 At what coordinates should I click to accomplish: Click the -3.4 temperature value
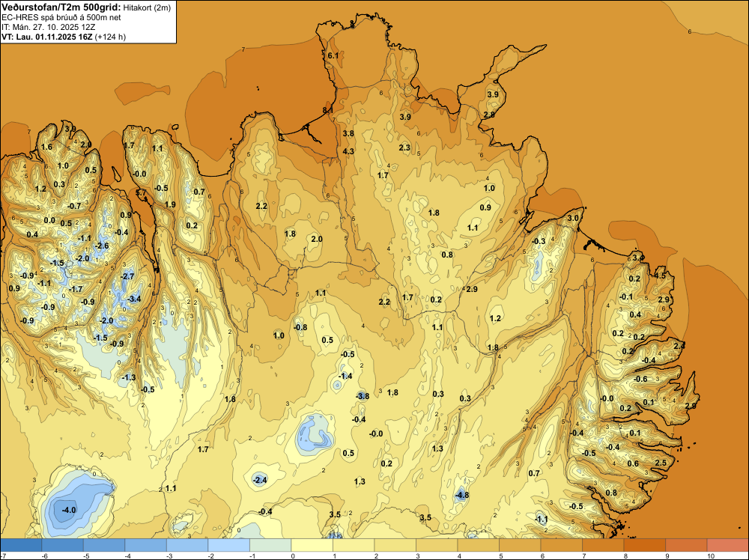click(134, 299)
